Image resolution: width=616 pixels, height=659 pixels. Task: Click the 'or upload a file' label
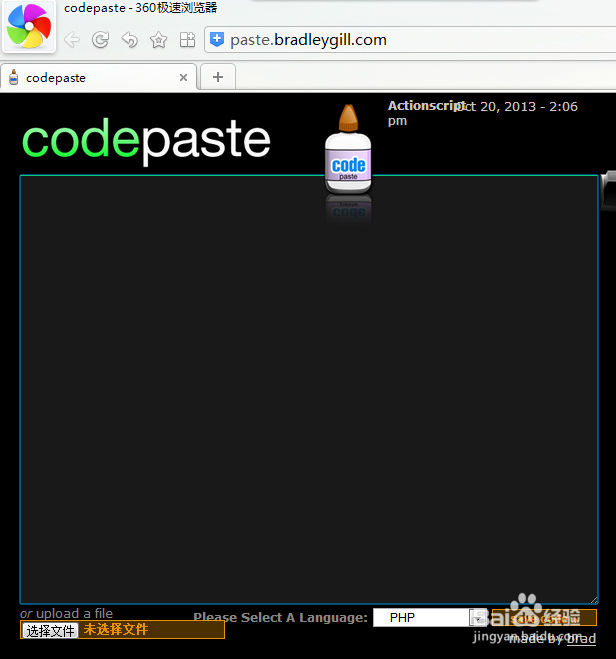pyautogui.click(x=66, y=613)
